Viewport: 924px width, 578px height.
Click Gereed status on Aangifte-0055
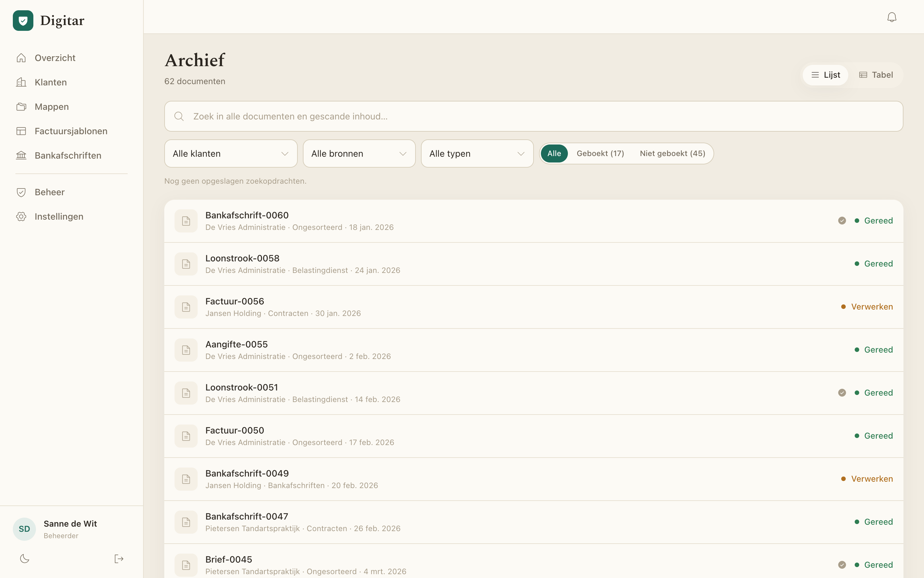tap(874, 350)
